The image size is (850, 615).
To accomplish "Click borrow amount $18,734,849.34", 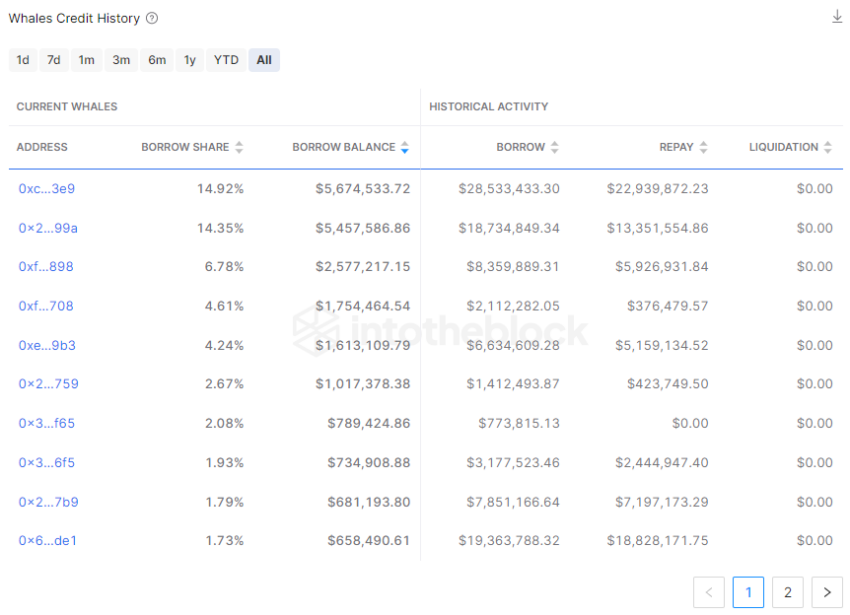I will (x=508, y=228).
